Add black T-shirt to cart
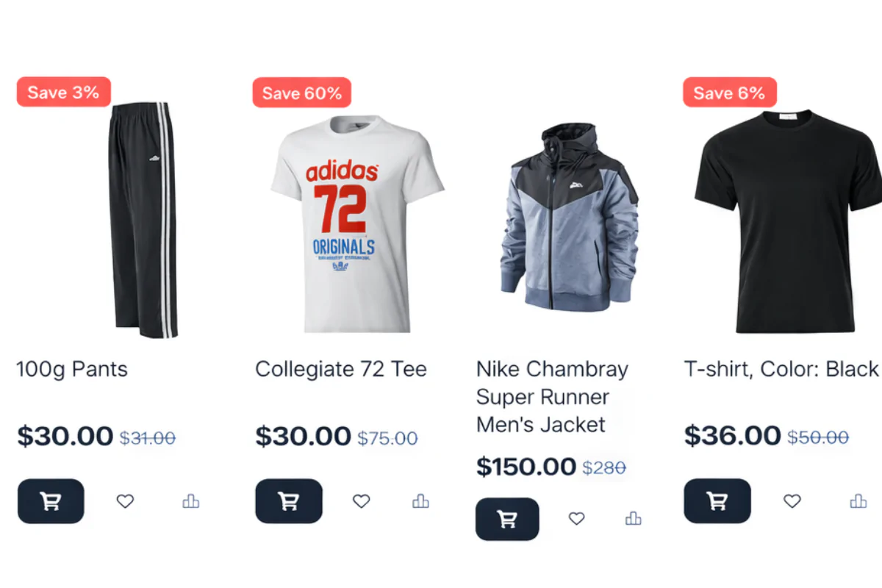This screenshot has height=588, width=882. [717, 501]
